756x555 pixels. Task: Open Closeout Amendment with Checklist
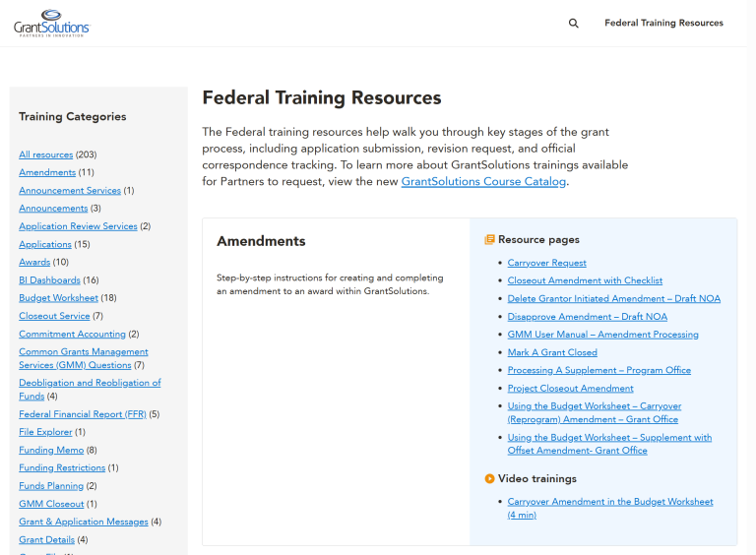(x=585, y=280)
